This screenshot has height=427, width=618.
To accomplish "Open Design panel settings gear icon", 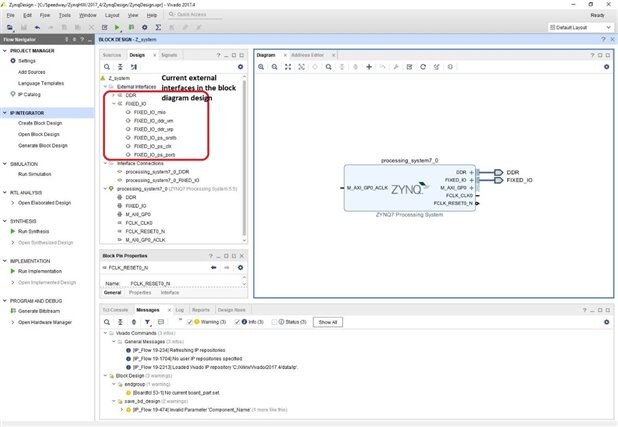I will [x=240, y=66].
